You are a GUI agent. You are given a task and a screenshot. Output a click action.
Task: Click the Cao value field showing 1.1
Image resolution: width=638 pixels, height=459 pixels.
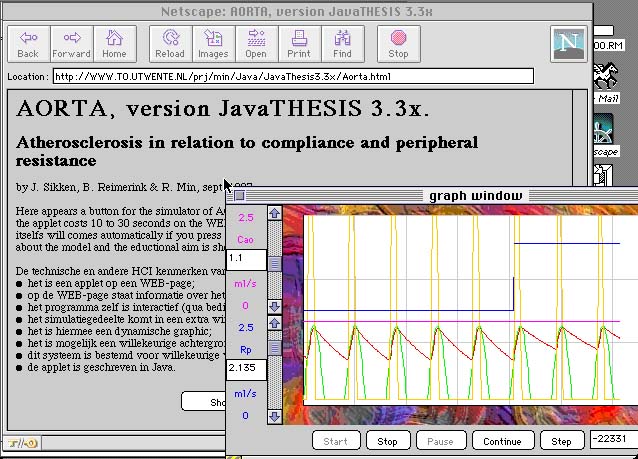coord(246,260)
